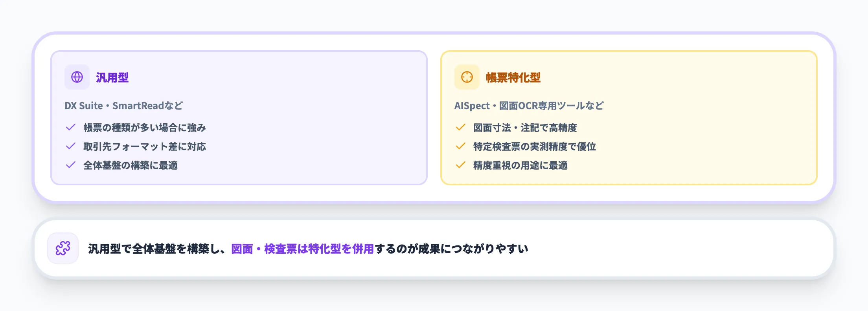Click the globe icon beside 汎用型
The height and width of the screenshot is (311, 868).
(77, 77)
